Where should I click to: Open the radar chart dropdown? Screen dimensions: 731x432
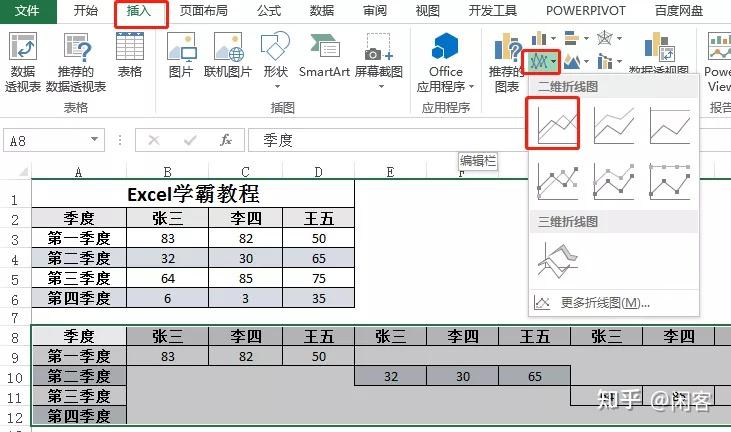[x=609, y=38]
